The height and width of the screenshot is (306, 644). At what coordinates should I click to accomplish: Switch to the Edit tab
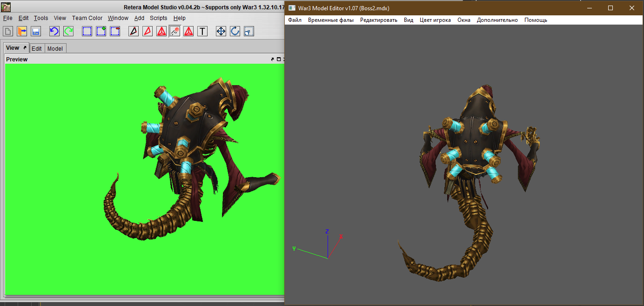(x=36, y=48)
